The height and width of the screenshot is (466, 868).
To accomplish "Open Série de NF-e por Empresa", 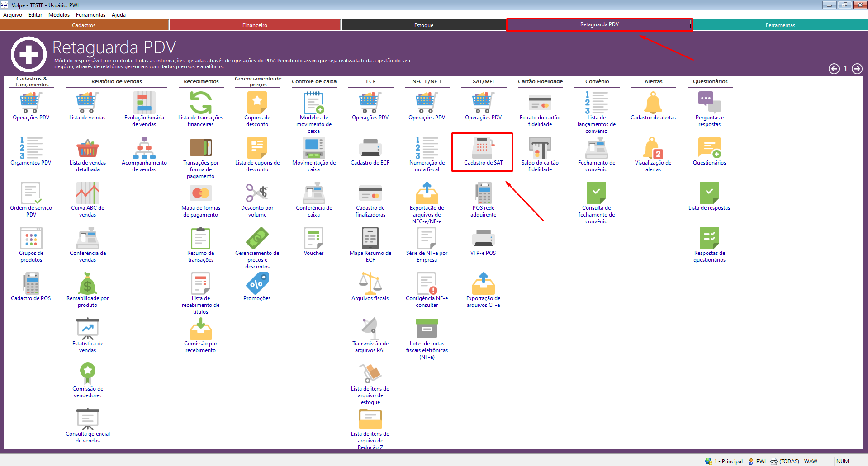I will pos(427,245).
